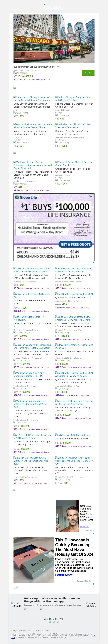Click the Right QR Code image
Image resolution: width=108 pixels, height=644 pixels.
(x=91, y=604)
